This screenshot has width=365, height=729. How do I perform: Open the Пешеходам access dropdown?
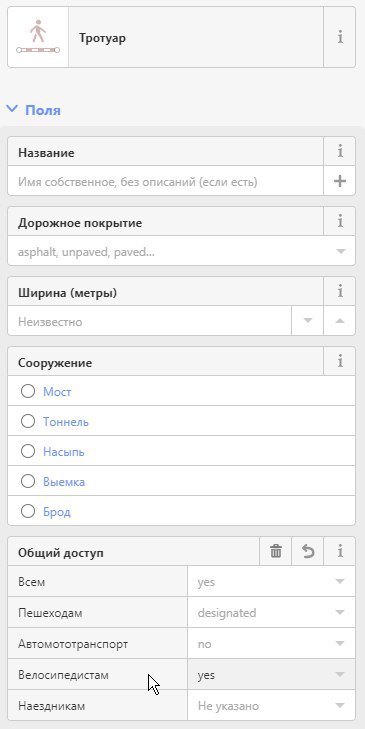[x=272, y=613]
